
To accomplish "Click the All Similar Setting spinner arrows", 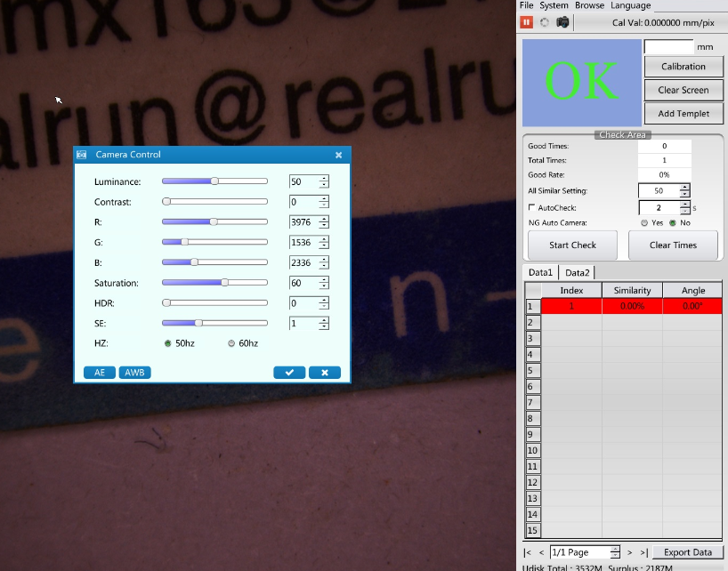I will coord(684,190).
